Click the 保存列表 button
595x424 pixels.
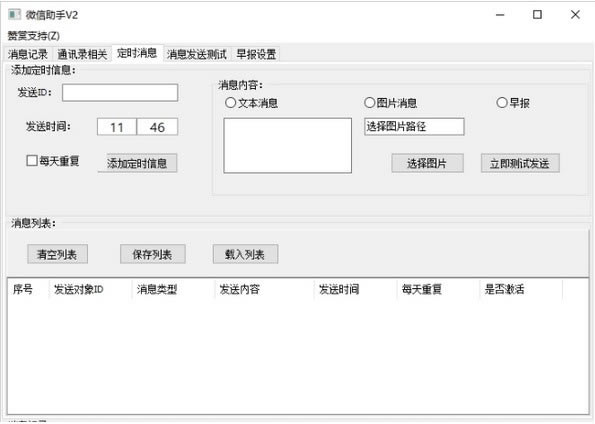[153, 254]
